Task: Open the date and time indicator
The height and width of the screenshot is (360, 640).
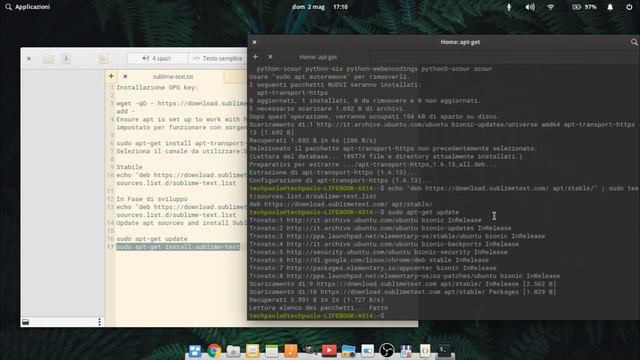Action: [x=320, y=7]
